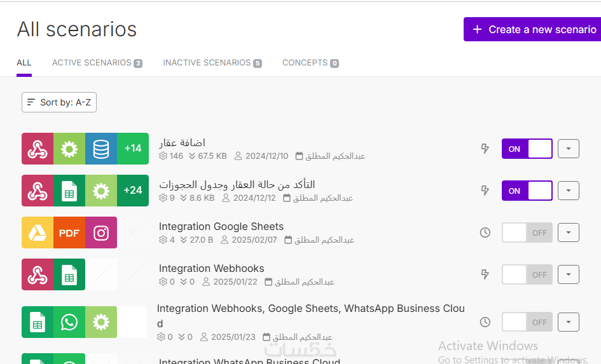This screenshot has width=601, height=364.
Task: Turn off the اضافة عقار scenario toggle
Action: [x=527, y=149]
